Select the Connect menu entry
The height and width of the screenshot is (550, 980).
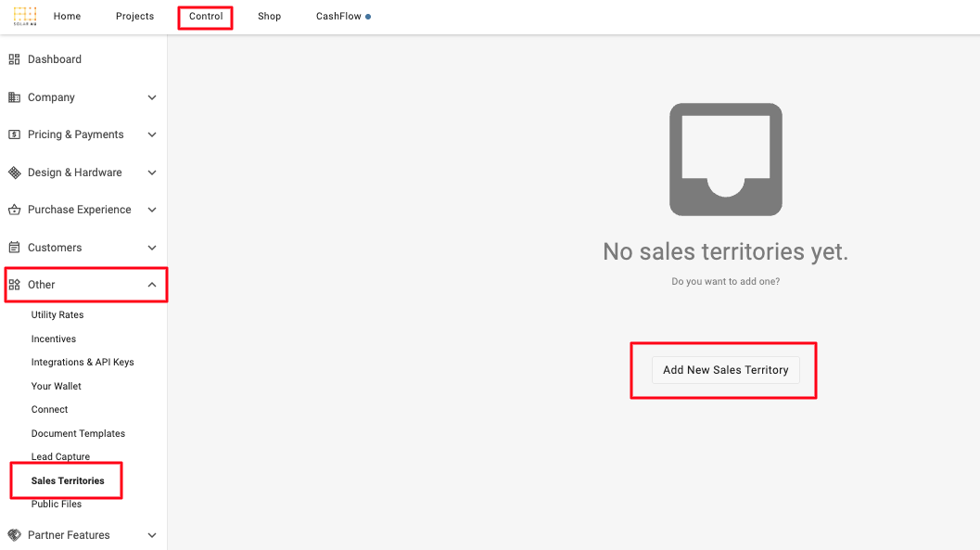pyautogui.click(x=49, y=409)
